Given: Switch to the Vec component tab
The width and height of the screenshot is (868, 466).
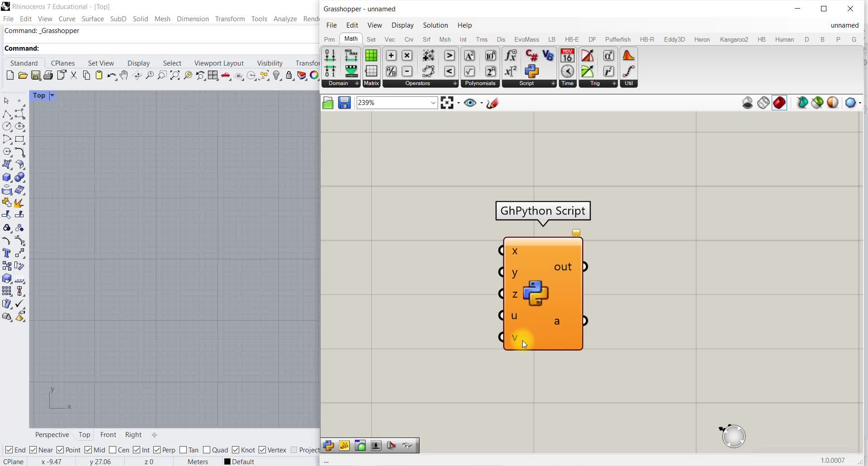Looking at the screenshot, I should [x=390, y=40].
